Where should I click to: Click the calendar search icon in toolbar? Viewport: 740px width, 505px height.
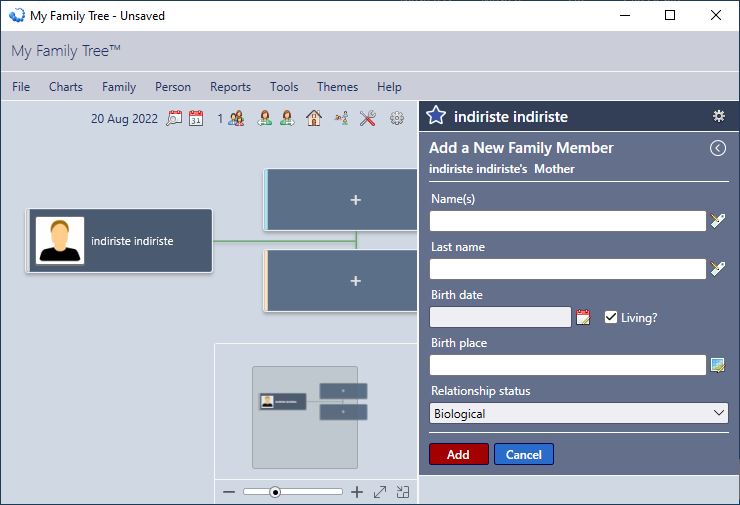tap(174, 118)
